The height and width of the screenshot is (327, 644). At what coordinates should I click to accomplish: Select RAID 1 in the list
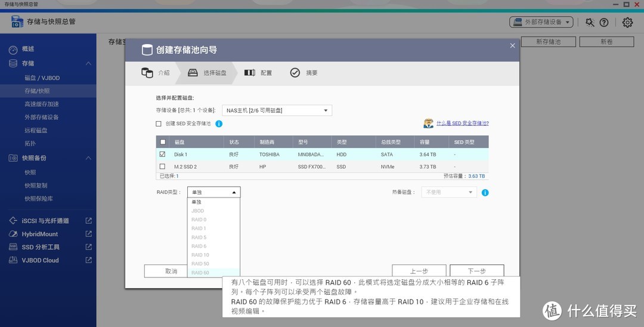click(x=213, y=229)
